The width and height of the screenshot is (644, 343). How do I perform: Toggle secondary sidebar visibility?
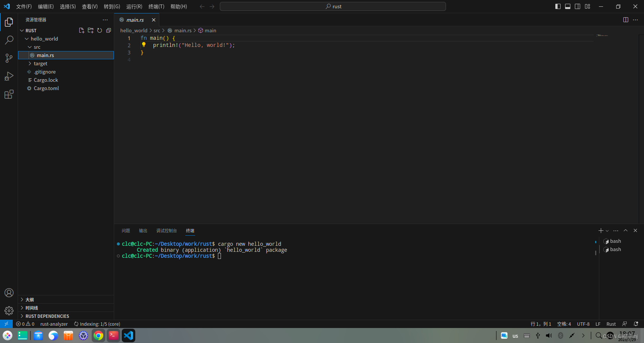pyautogui.click(x=577, y=6)
